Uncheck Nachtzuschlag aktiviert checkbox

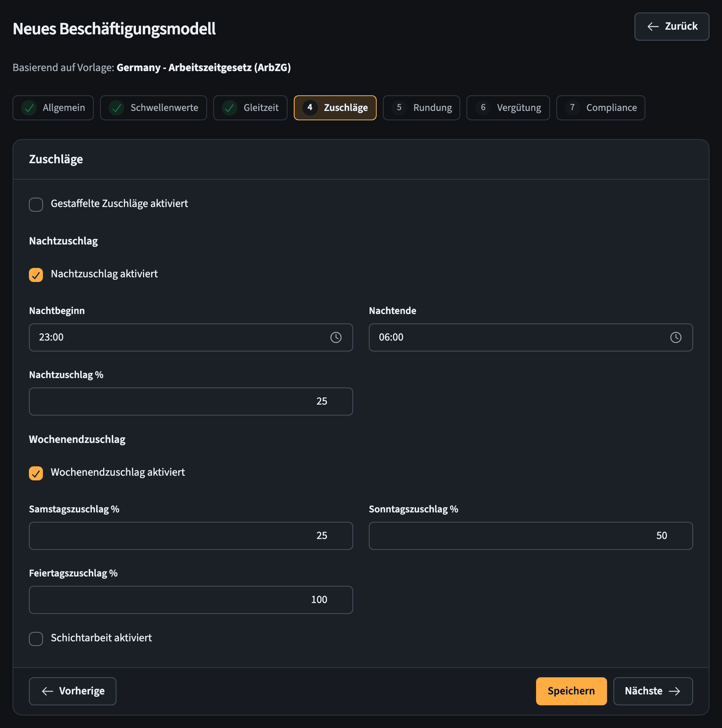tap(36, 275)
